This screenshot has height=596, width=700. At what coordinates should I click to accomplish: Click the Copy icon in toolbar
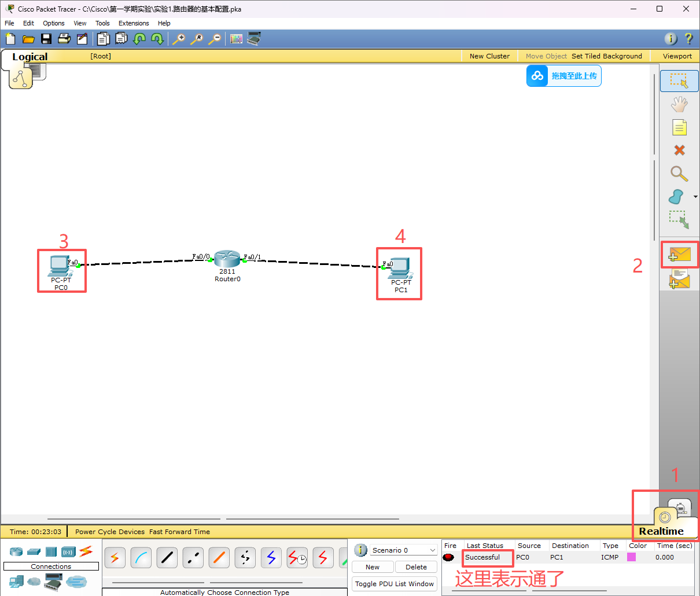[x=103, y=39]
